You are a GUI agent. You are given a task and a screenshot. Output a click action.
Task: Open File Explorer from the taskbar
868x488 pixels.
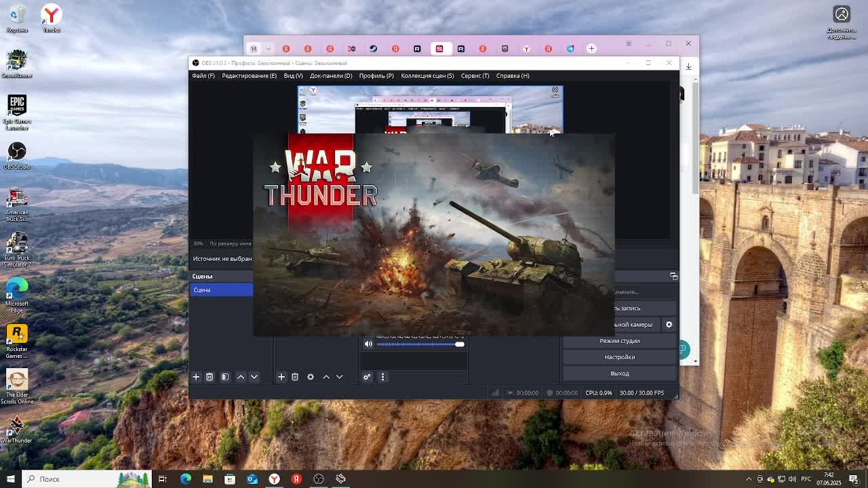[x=208, y=479]
